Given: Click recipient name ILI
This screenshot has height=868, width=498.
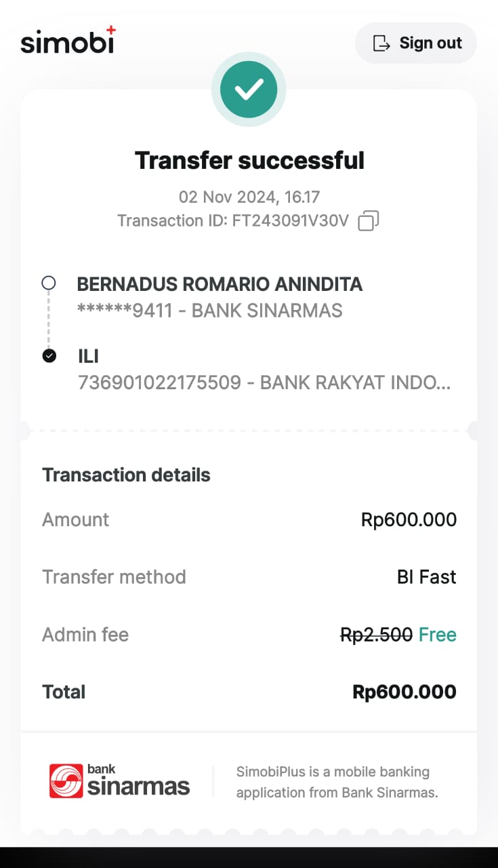Looking at the screenshot, I should coord(89,356).
